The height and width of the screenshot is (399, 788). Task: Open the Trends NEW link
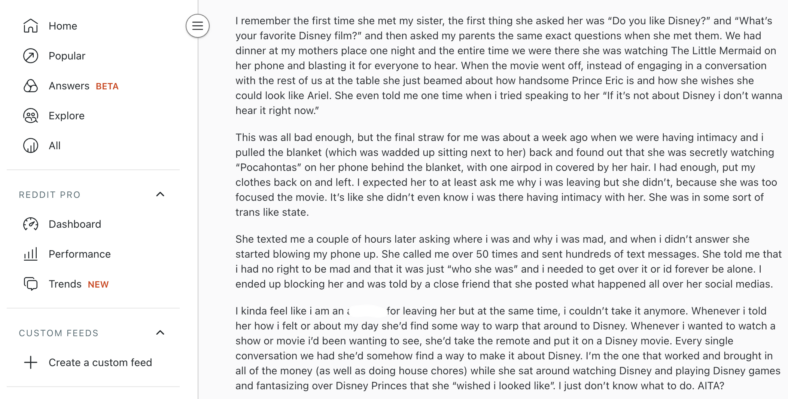(78, 284)
